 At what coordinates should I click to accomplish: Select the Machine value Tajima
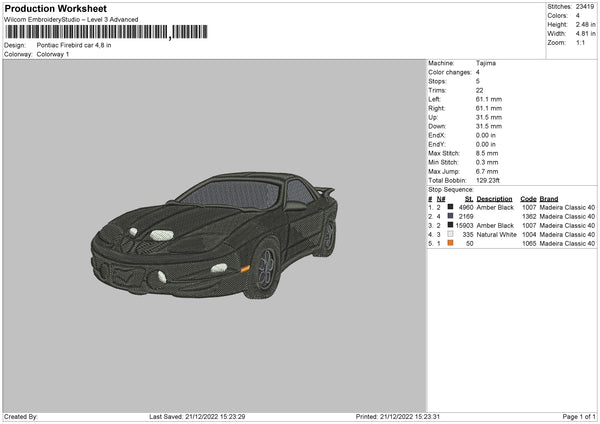(485, 63)
